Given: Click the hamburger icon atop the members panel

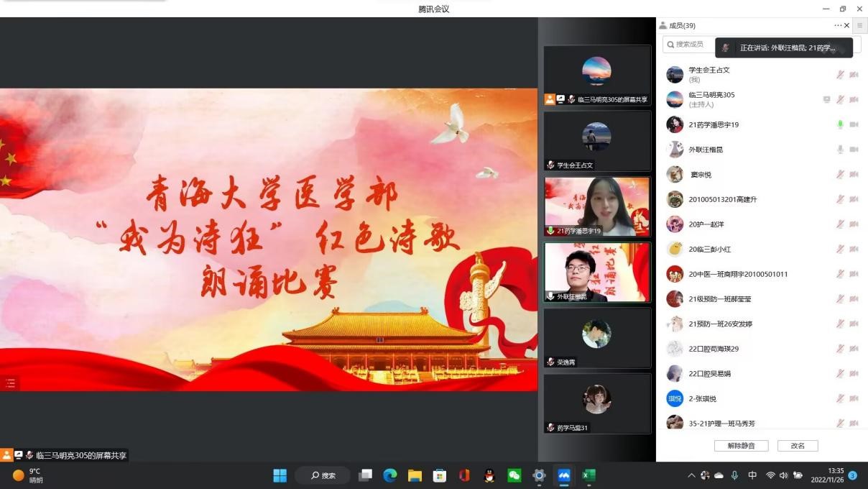Looking at the screenshot, I should click(x=859, y=24).
